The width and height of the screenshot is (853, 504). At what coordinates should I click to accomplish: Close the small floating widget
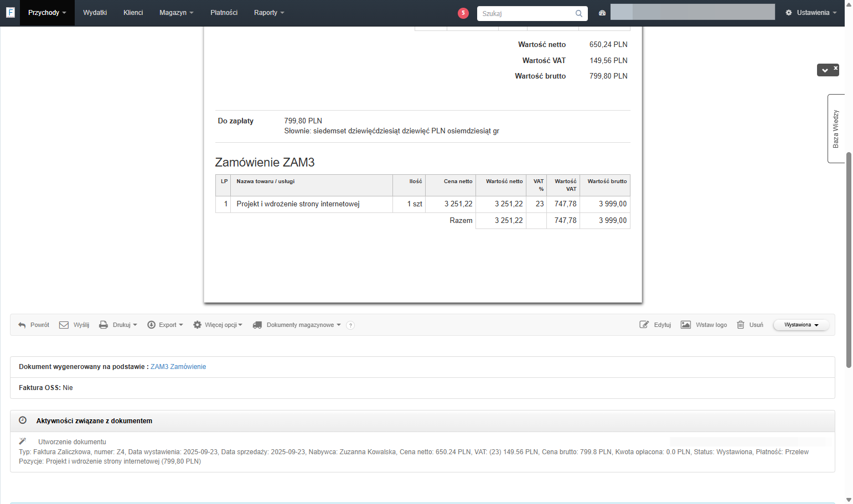(x=836, y=68)
